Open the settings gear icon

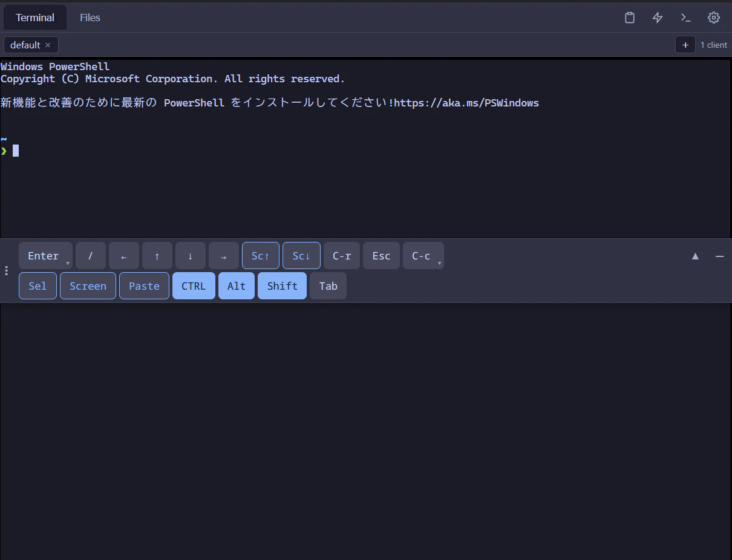pyautogui.click(x=714, y=18)
